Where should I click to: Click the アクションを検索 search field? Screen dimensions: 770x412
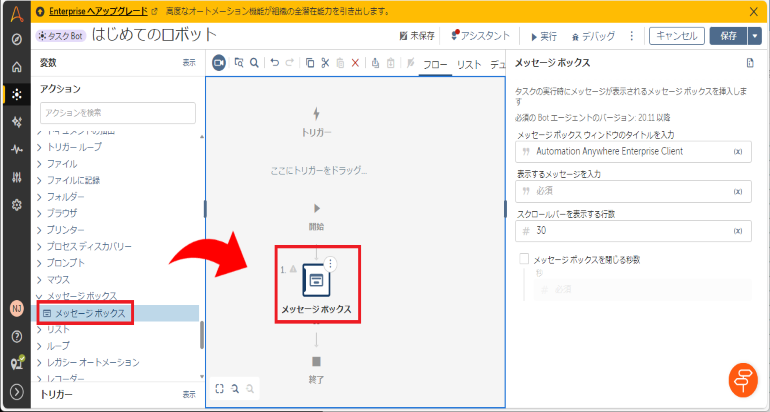(117, 112)
